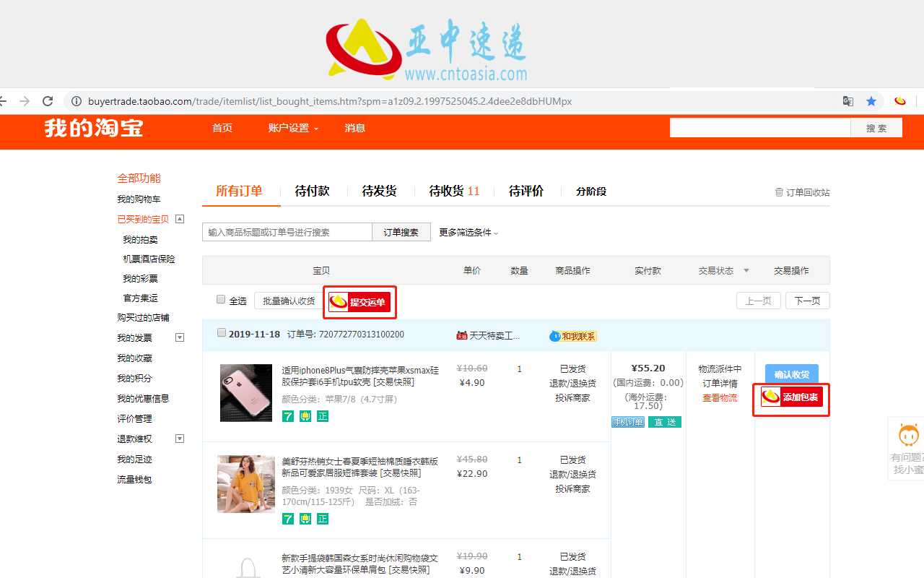Image resolution: width=924 pixels, height=578 pixels.
Task: Click the yellow-green guarantee icon on the iPhone case item
Action: tap(305, 416)
